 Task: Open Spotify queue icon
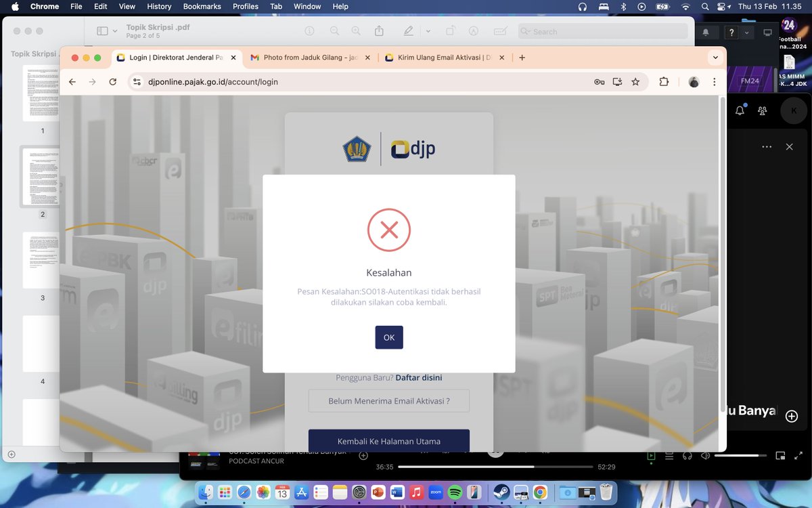tap(669, 456)
